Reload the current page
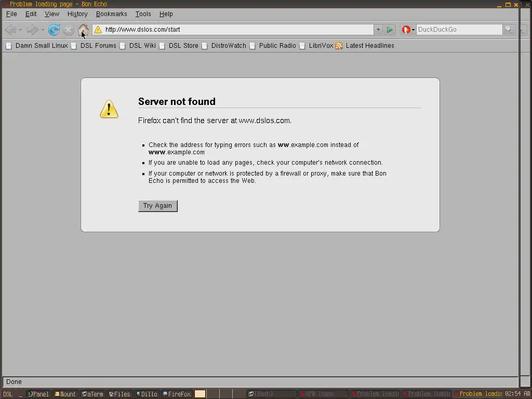This screenshot has width=532, height=399. click(x=54, y=30)
